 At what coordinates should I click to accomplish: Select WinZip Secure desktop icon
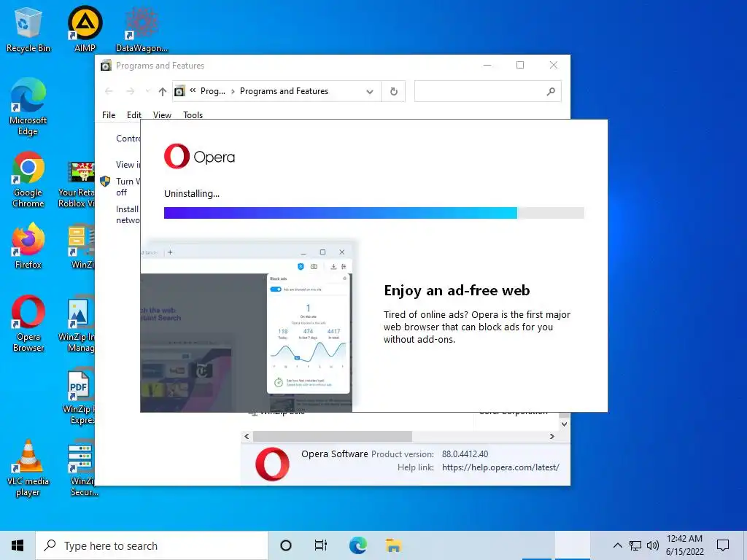pos(81,469)
